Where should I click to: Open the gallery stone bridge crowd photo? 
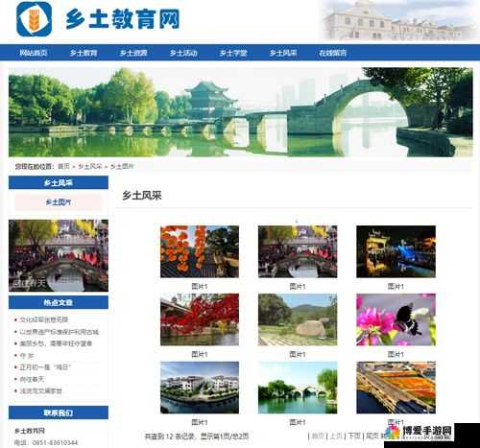coord(298,251)
